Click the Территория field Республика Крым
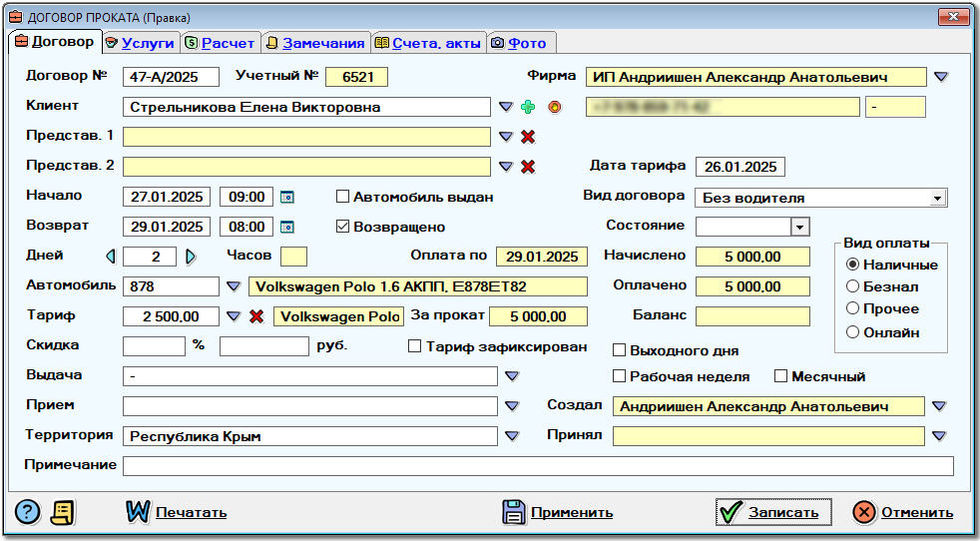Image resolution: width=980 pixels, height=541 pixels. 310,436
